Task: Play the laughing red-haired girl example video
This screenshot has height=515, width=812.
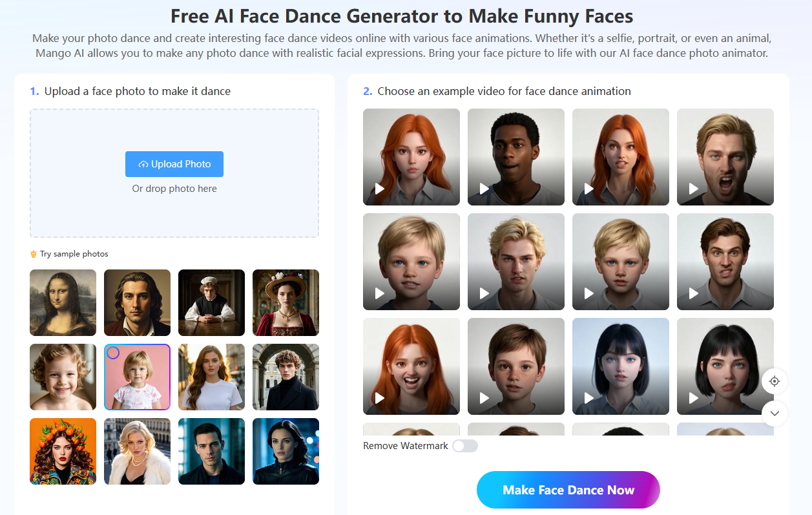Action: [x=411, y=366]
